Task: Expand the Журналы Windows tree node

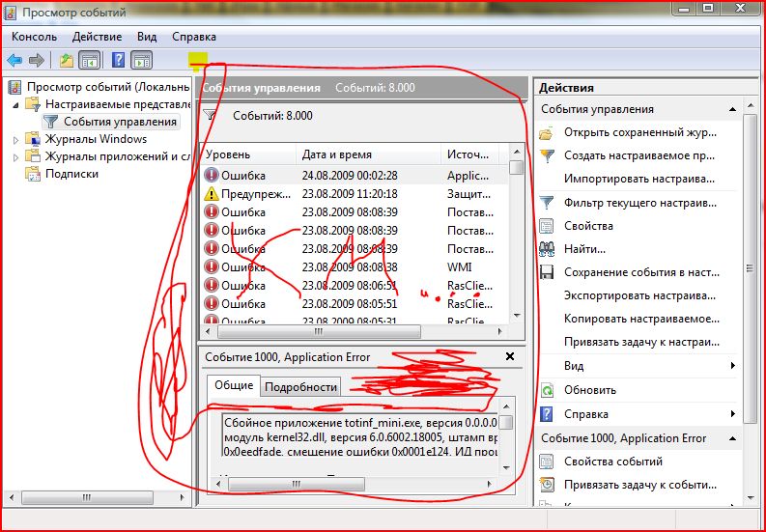Action: [x=15, y=139]
